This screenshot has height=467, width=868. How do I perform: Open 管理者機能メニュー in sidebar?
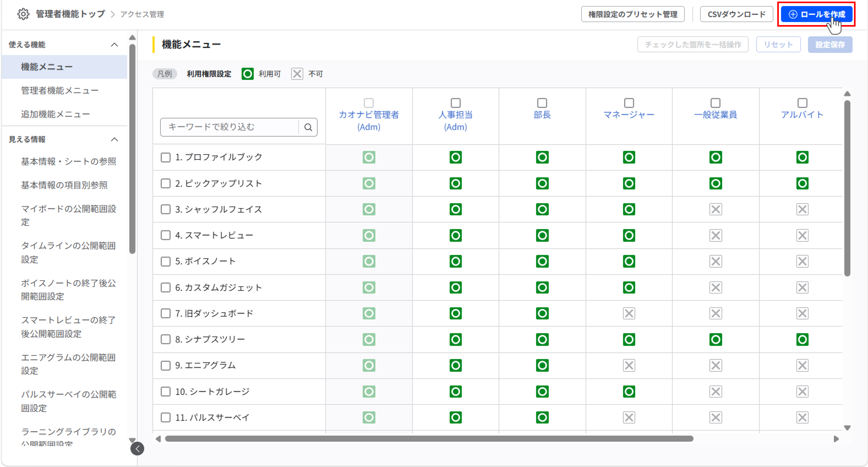(x=60, y=90)
